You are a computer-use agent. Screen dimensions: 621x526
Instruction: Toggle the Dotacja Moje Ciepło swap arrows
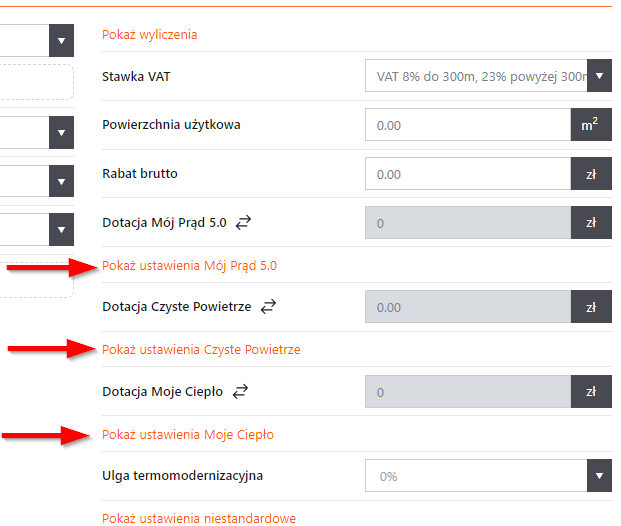tap(239, 392)
